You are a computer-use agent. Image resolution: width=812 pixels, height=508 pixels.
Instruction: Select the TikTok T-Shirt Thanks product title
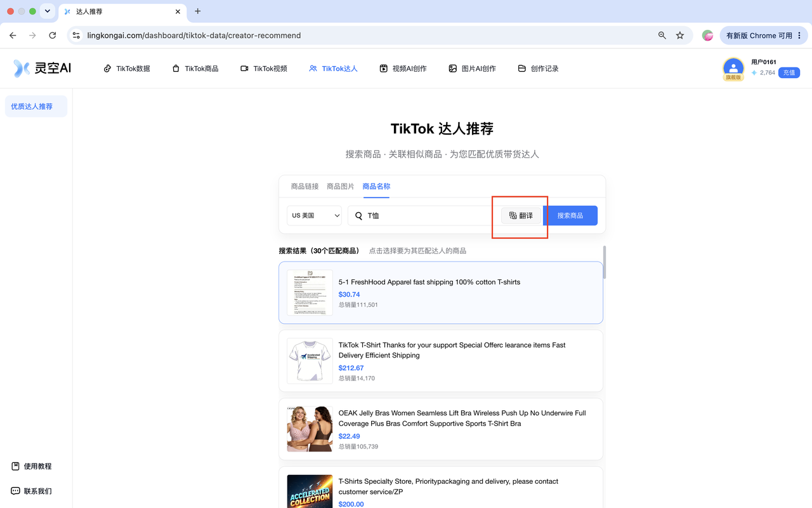coord(452,351)
